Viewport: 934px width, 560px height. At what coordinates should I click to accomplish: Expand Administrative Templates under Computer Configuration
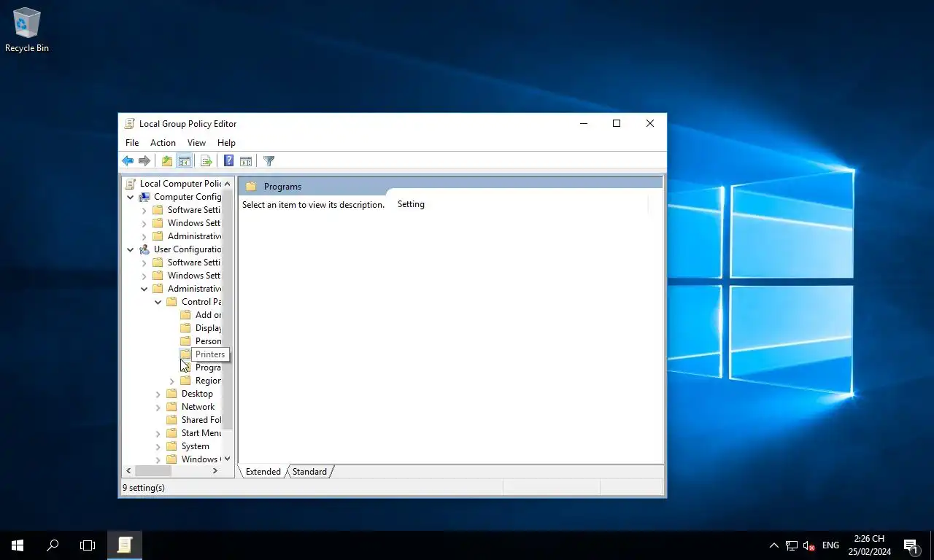pyautogui.click(x=144, y=236)
